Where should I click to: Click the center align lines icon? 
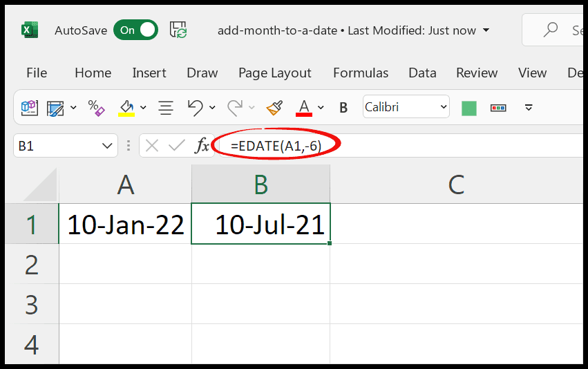166,108
